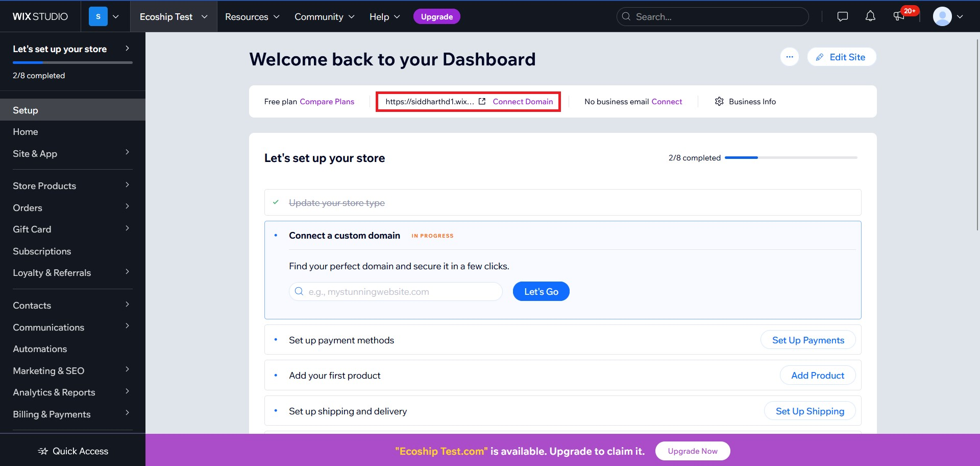The width and height of the screenshot is (980, 466).
Task: Click the notifications bell icon
Action: pos(870,16)
